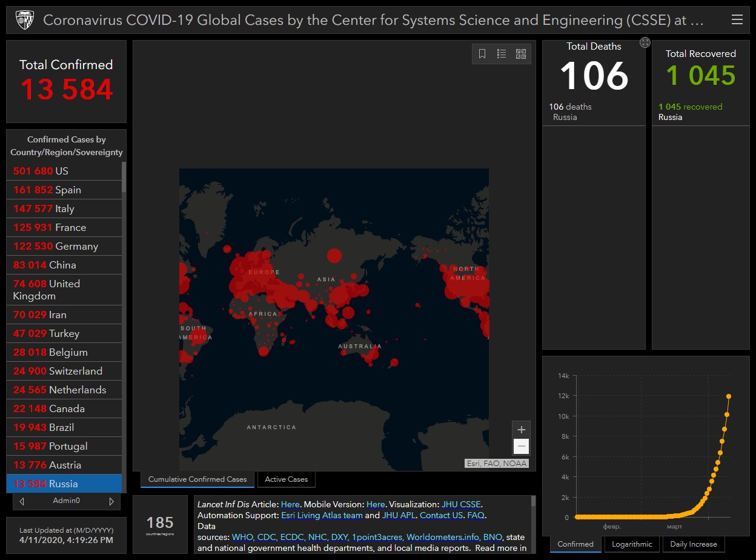Zoom in the map with plus button
Image resolution: width=756 pixels, height=560 pixels.
521,429
